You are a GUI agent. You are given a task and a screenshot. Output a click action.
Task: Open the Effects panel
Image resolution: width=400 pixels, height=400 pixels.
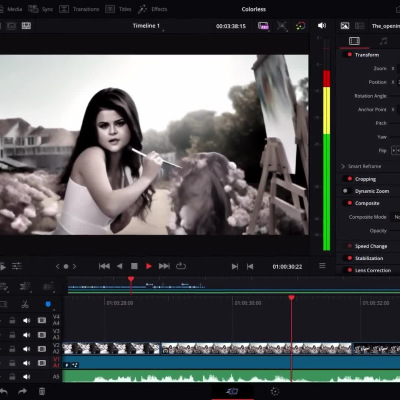tap(152, 9)
